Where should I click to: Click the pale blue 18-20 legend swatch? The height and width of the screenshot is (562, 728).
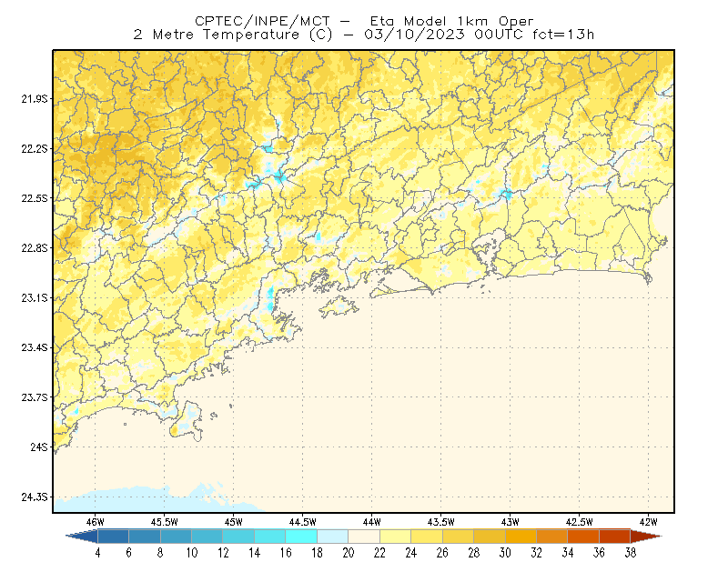[x=332, y=537]
